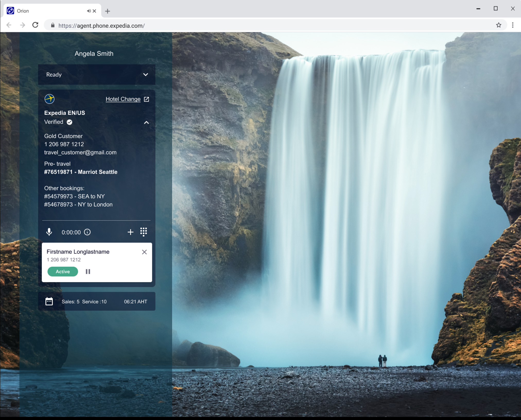Open the Hotel Change external link icon
This screenshot has width=521, height=420.
point(146,99)
